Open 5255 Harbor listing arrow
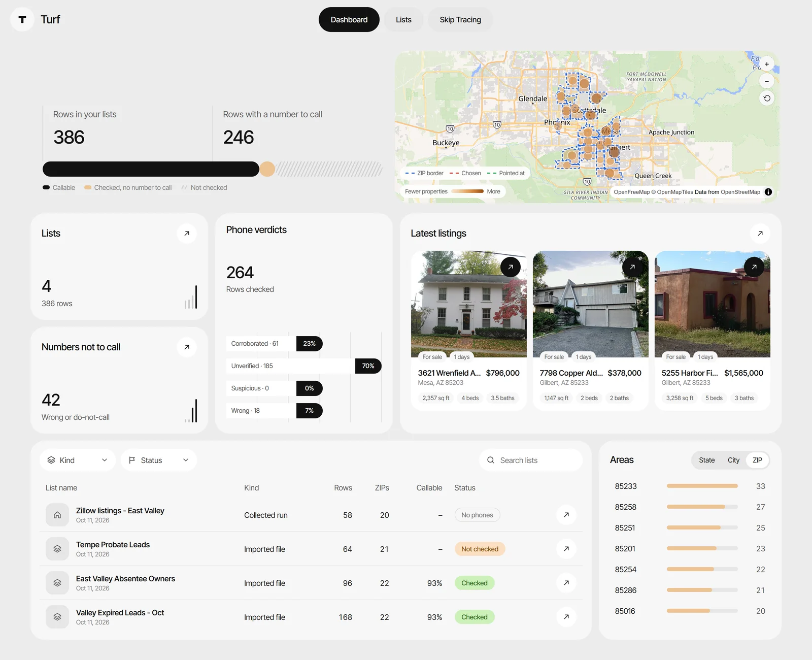The image size is (812, 660). (754, 267)
